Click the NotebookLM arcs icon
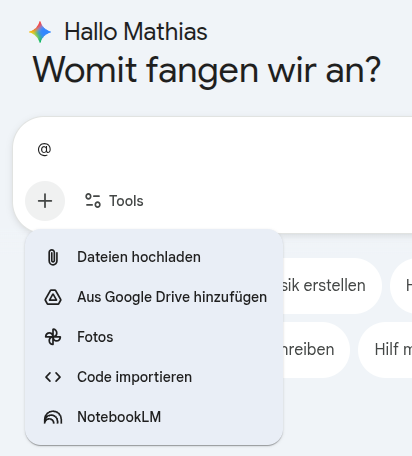The height and width of the screenshot is (456, 412). [53, 417]
